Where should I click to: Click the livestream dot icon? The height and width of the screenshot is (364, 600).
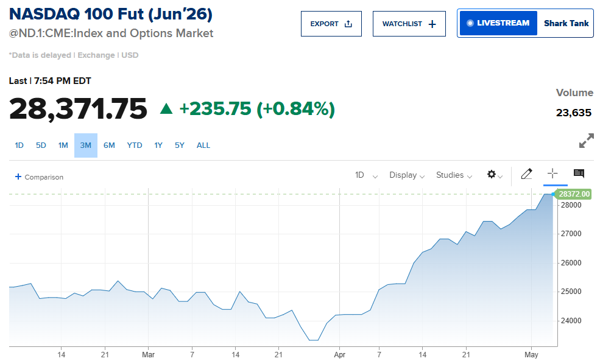tap(470, 23)
